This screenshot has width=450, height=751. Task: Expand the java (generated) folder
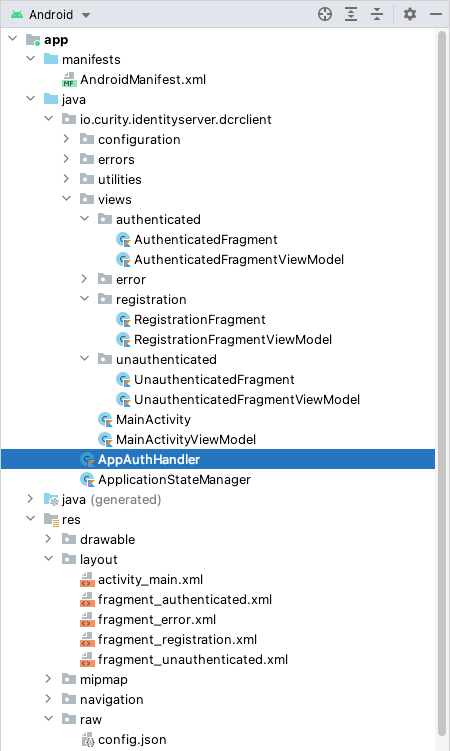pos(31,499)
